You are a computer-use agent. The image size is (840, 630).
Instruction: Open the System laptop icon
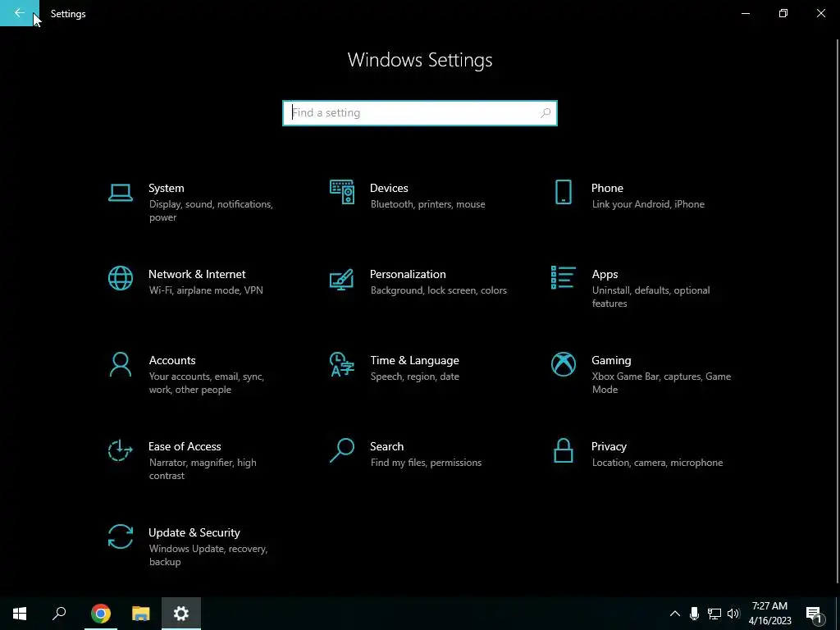[x=121, y=193]
